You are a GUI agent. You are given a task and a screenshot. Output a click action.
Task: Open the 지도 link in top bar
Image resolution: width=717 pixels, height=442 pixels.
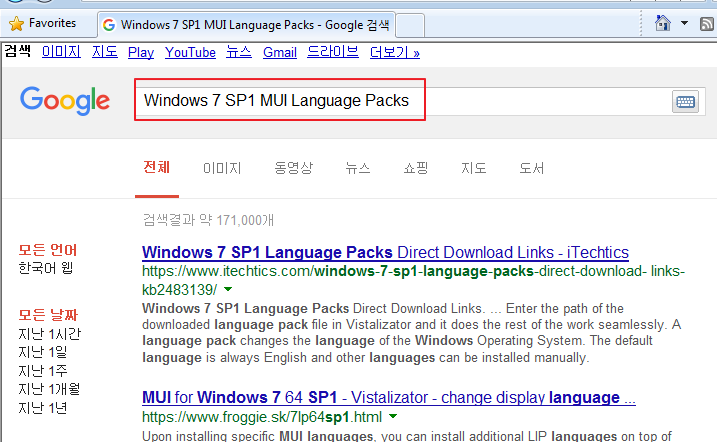105,52
